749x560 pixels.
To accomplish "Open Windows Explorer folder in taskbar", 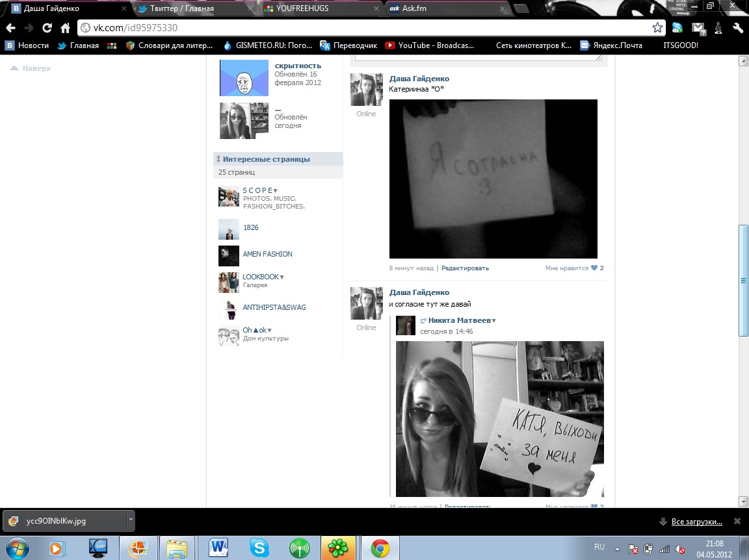I will click(177, 548).
